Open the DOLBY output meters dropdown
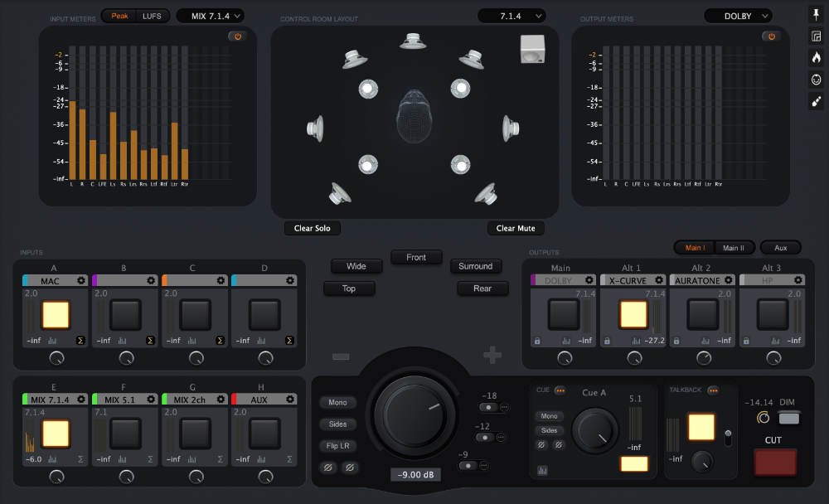Image resolution: width=829 pixels, height=504 pixels. (738, 14)
